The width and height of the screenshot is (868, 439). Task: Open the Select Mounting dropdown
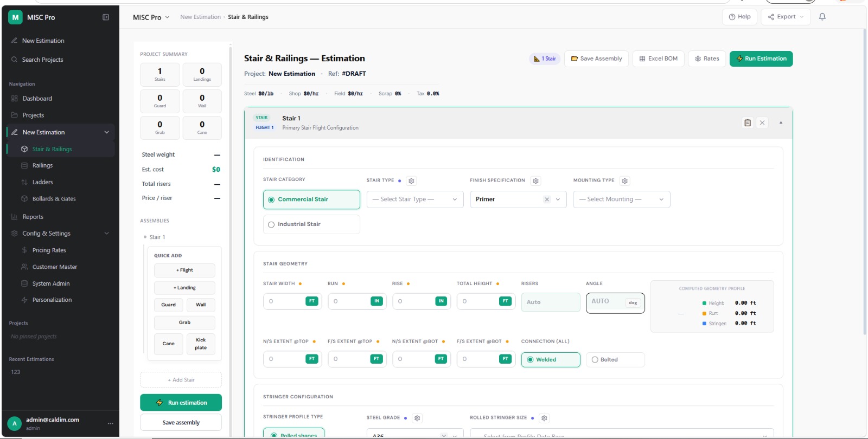pyautogui.click(x=622, y=199)
